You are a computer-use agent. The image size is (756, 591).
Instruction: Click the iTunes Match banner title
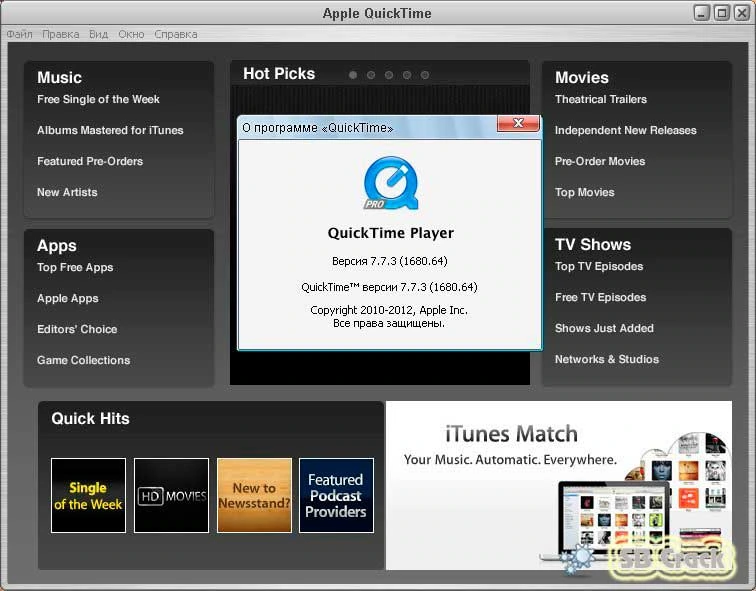(x=511, y=433)
